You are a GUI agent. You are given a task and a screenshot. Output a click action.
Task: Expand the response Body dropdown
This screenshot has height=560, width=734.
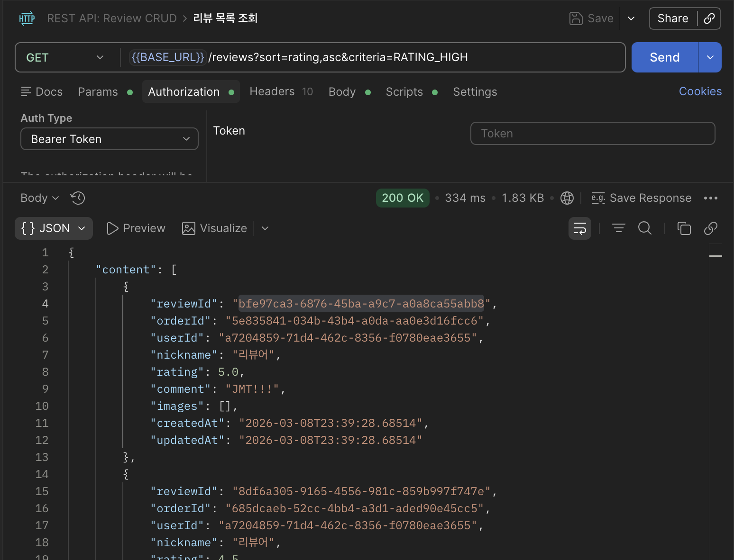tap(39, 198)
